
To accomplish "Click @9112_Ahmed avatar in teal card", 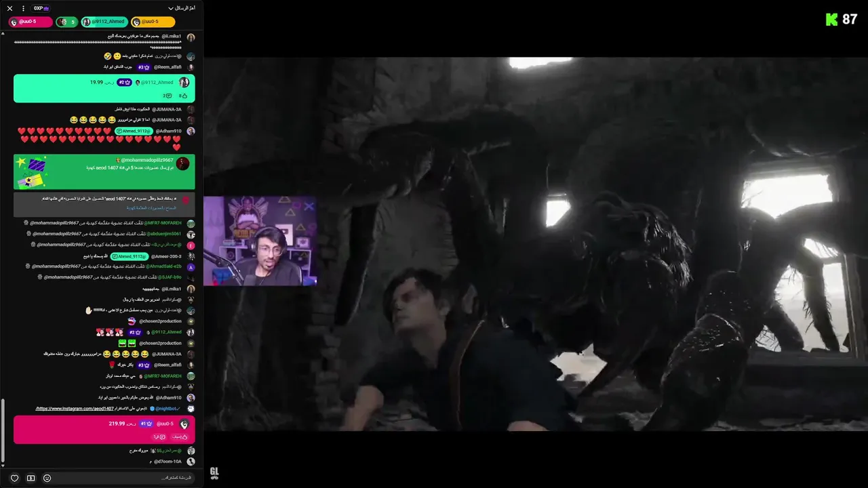I will pos(184,83).
